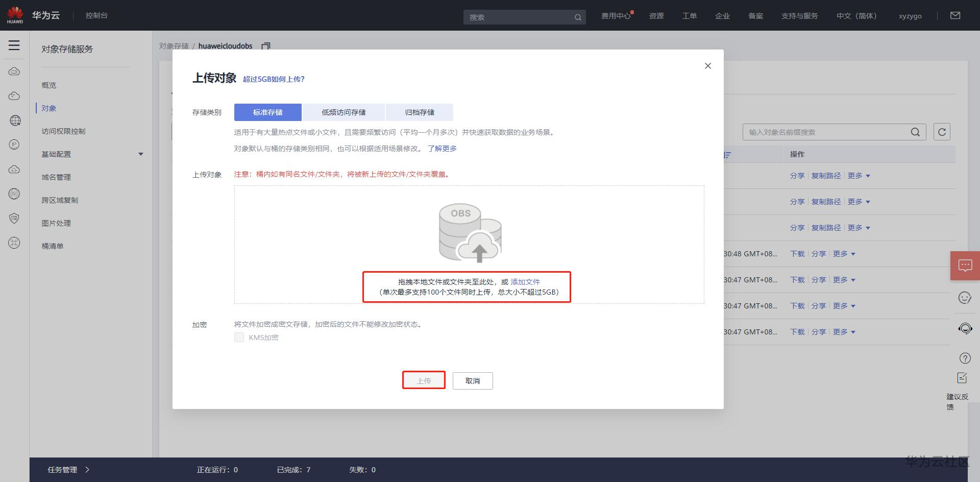Close the 上传对象 dialog with the X

(707, 66)
